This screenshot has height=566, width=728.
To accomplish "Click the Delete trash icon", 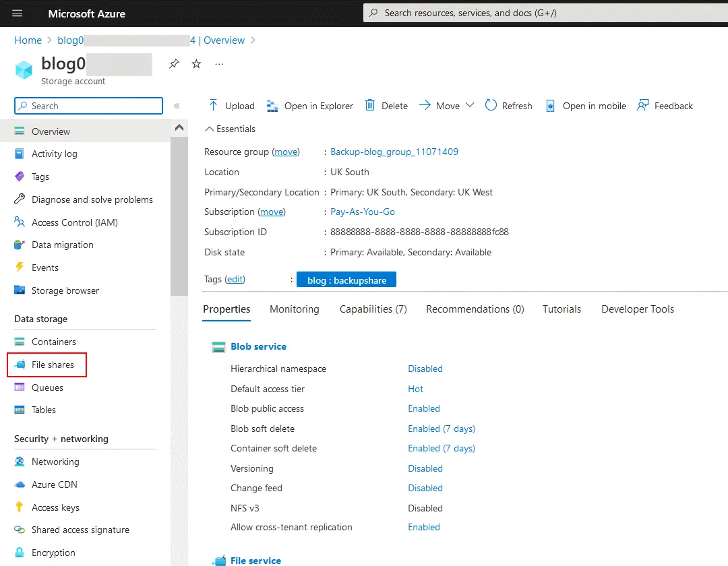I will (370, 105).
